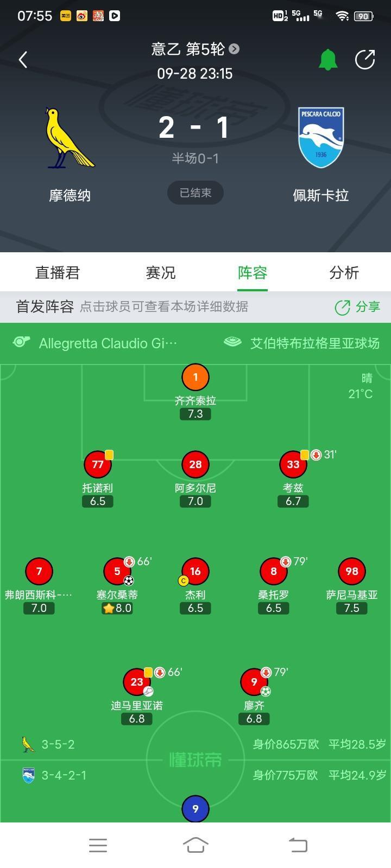Switch to the 赛况 tab

[161, 272]
